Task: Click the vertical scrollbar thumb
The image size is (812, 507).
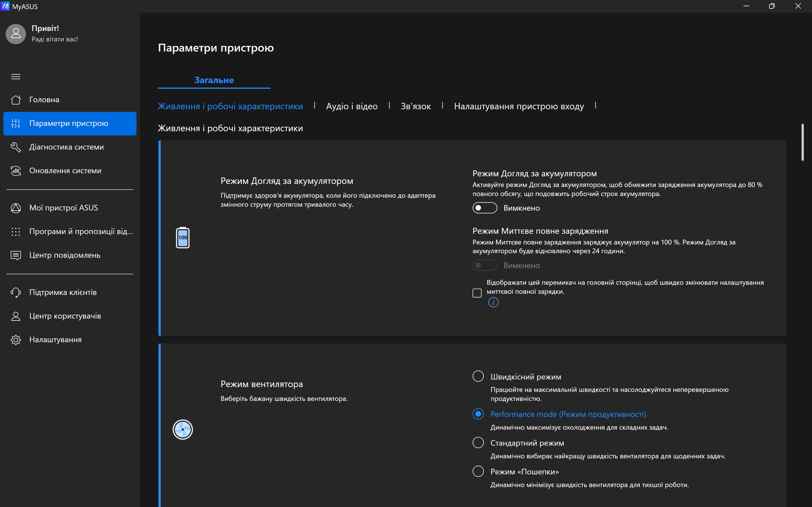Action: coord(802,142)
